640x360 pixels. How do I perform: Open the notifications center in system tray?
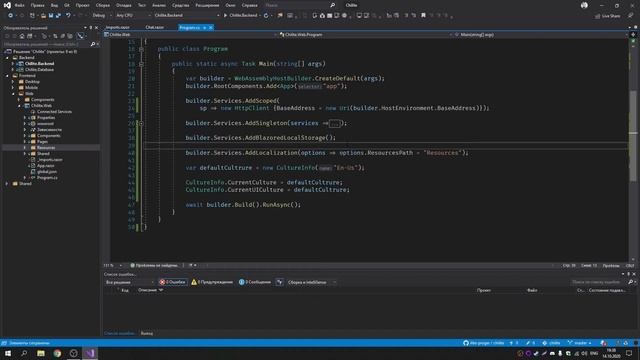[x=629, y=353]
